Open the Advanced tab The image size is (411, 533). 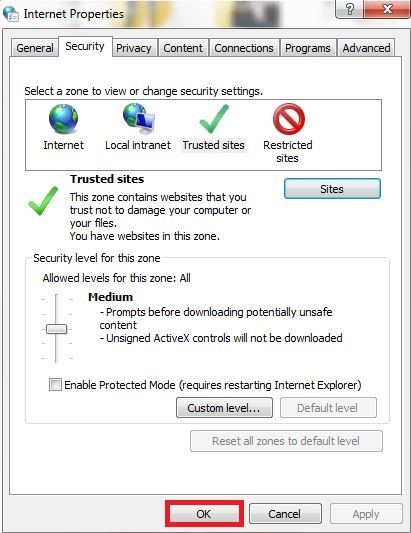tap(366, 48)
